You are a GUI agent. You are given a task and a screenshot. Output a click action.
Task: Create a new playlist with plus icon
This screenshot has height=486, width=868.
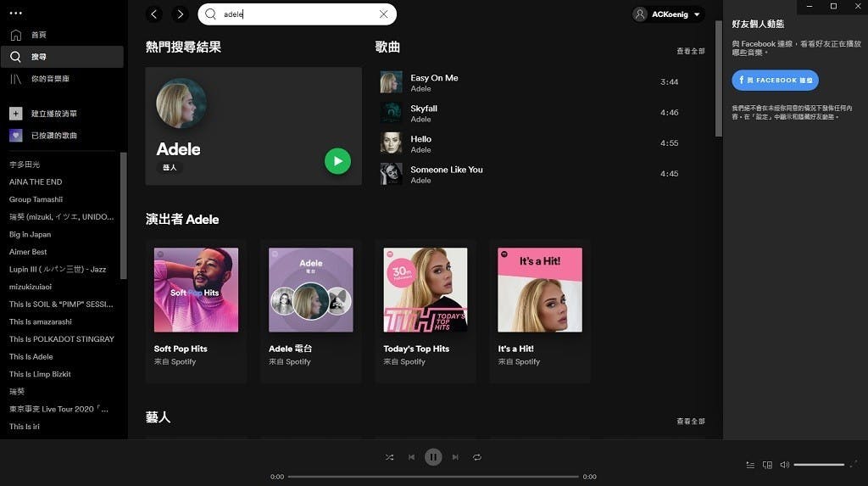click(x=15, y=114)
